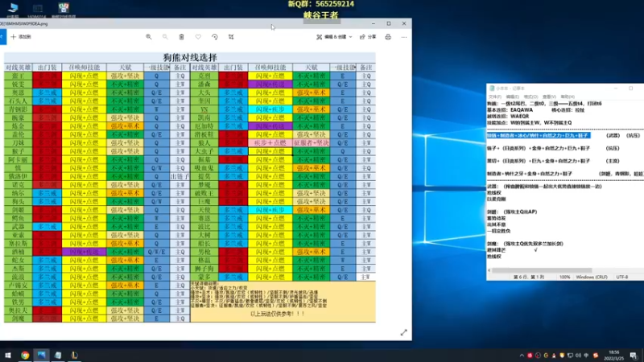Viewport: 644px width, 362px height.
Task: Click Windows (CRLF) in Notepad status bar
Action: pyautogui.click(x=592, y=277)
